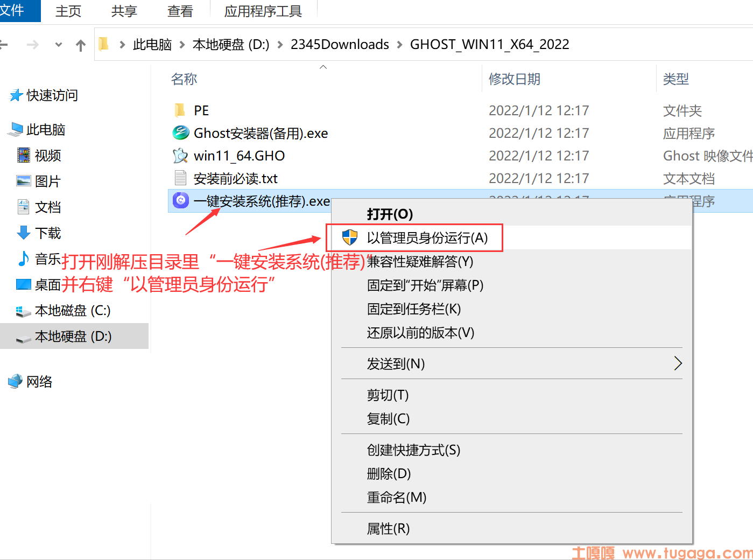Select the file name 安装前必读.txt
Image resolution: width=753 pixels, height=560 pixels.
(236, 178)
